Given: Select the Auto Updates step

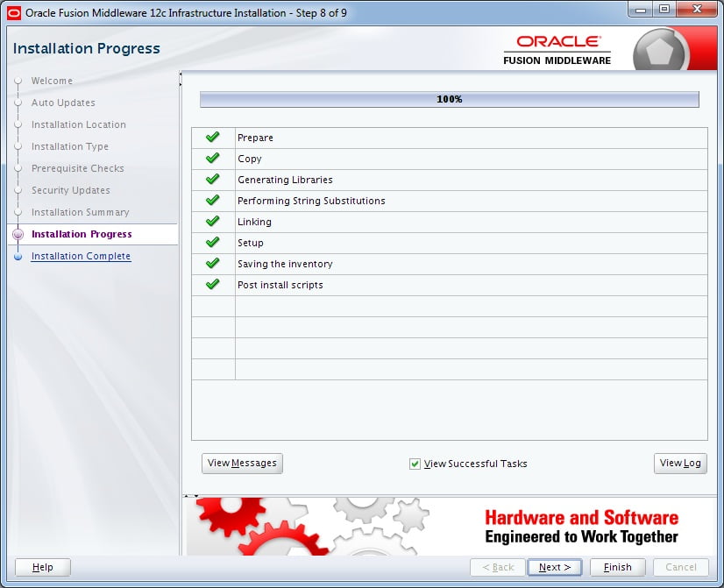Looking at the screenshot, I should click(63, 103).
